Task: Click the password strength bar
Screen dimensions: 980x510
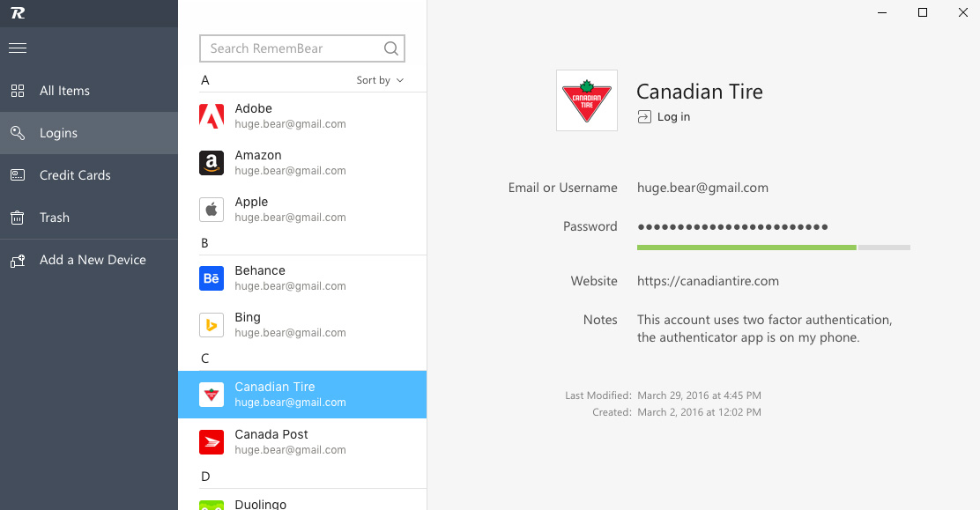Action: pos(773,248)
